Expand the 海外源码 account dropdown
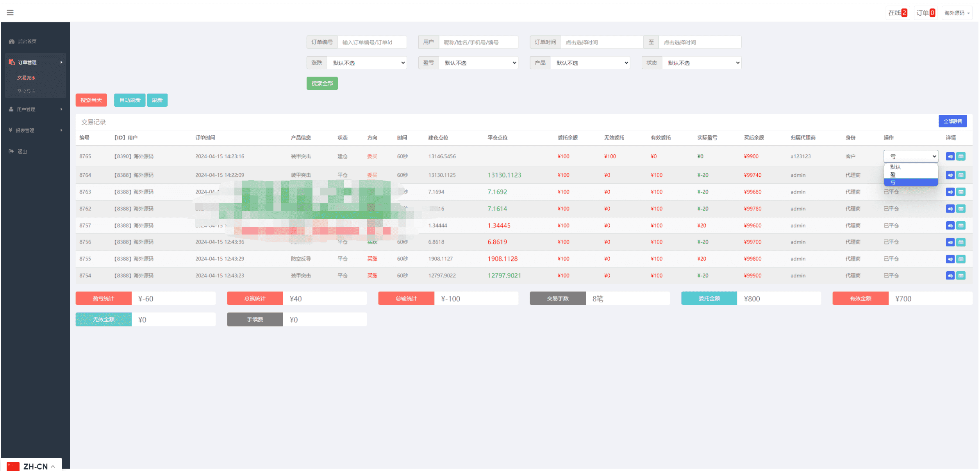Screen dimensions: 980x471 point(957,13)
